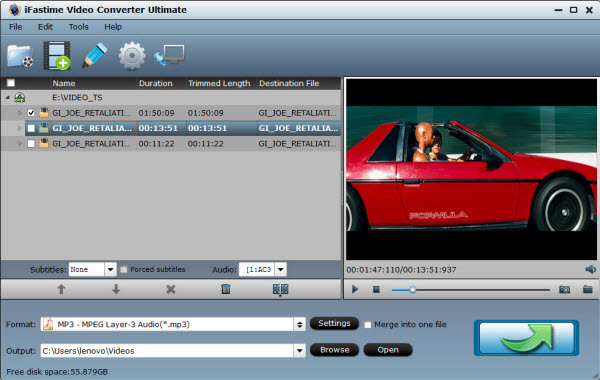Viewport: 600px width, 380px height.
Task: Stop the preview playback
Action: click(x=376, y=289)
